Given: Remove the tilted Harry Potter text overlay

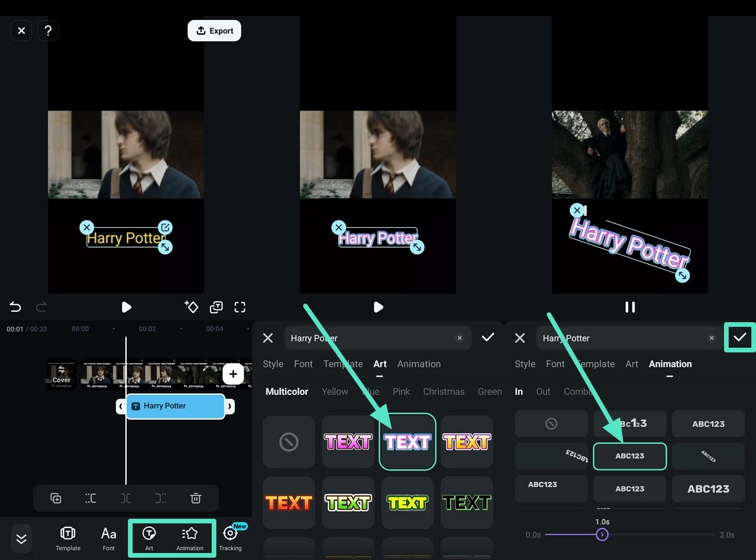Looking at the screenshot, I should pyautogui.click(x=577, y=210).
